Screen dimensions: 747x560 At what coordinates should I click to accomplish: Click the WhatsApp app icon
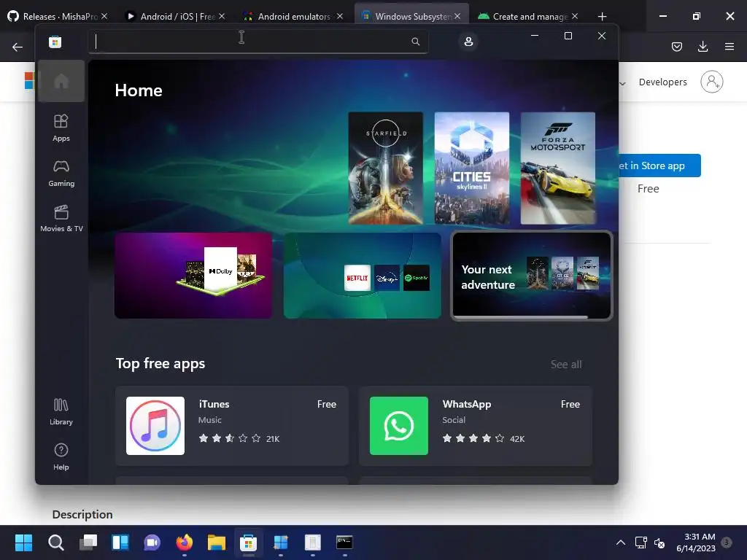(399, 426)
